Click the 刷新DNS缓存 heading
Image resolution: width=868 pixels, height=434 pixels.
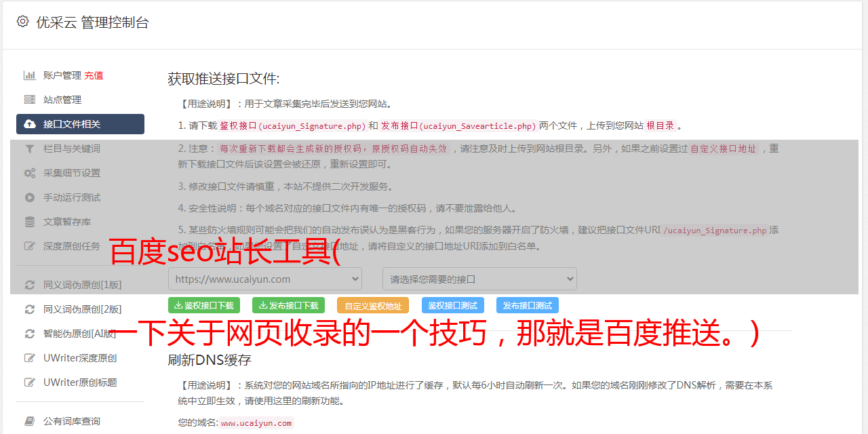click(x=210, y=360)
